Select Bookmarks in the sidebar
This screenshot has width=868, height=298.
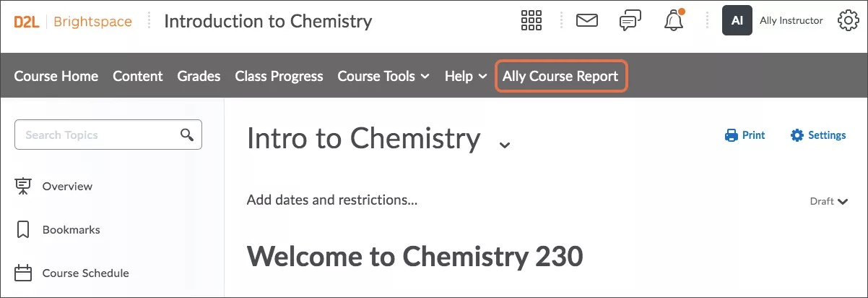[71, 230]
